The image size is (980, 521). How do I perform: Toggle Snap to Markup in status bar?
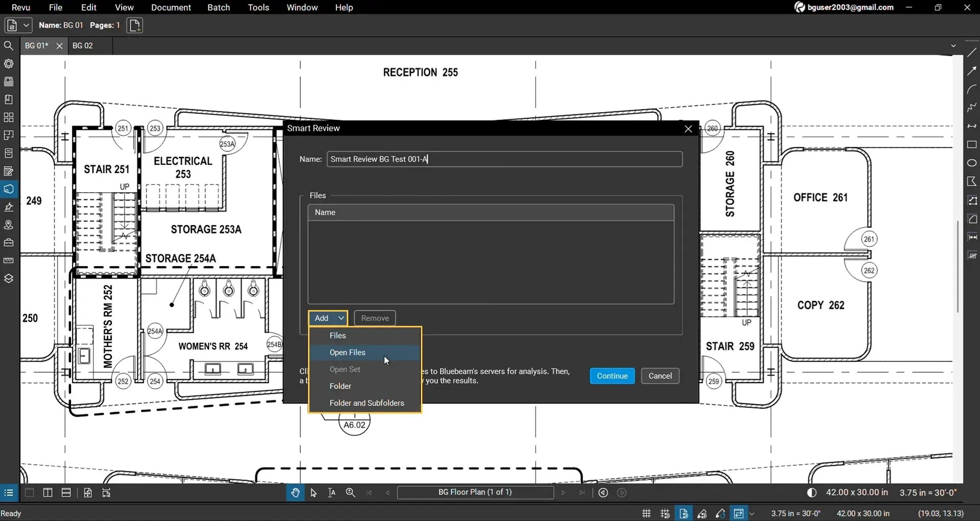702,513
